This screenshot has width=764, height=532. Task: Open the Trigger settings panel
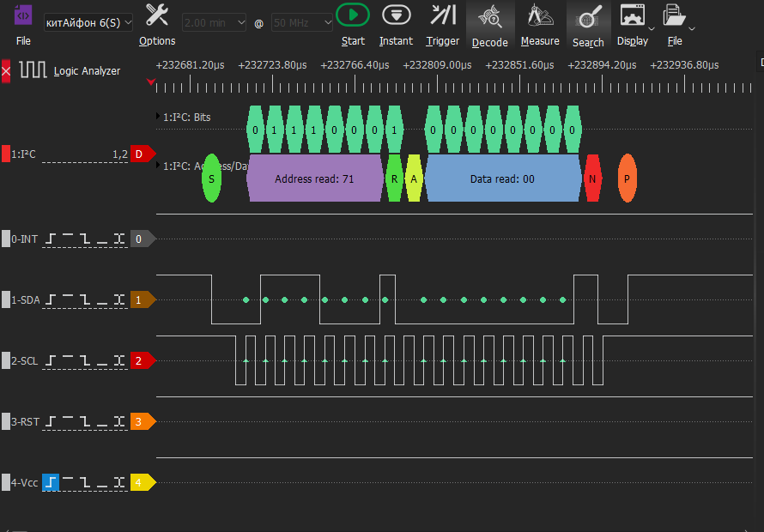tap(443, 15)
